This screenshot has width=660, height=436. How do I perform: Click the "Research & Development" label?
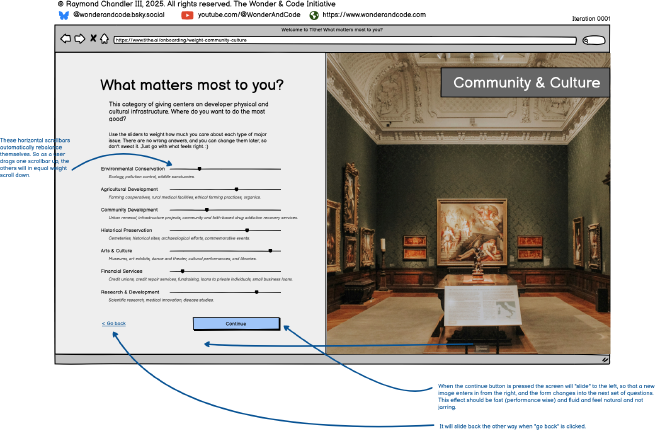[130, 292]
